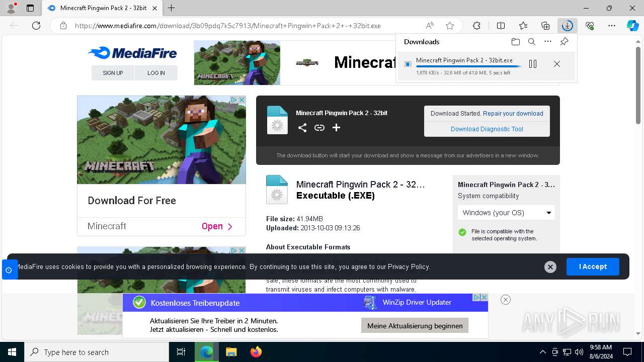
Task: Open the tab actions menu
Action: 30,8
